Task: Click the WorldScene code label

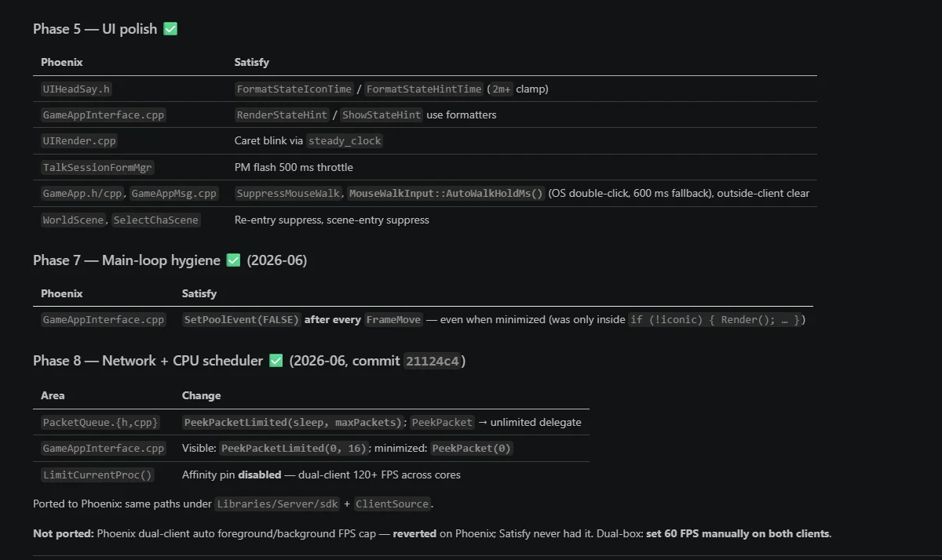Action: tap(74, 220)
